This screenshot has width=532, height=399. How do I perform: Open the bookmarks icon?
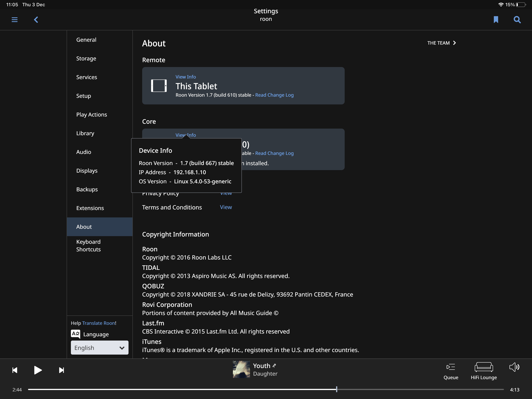[x=496, y=19]
